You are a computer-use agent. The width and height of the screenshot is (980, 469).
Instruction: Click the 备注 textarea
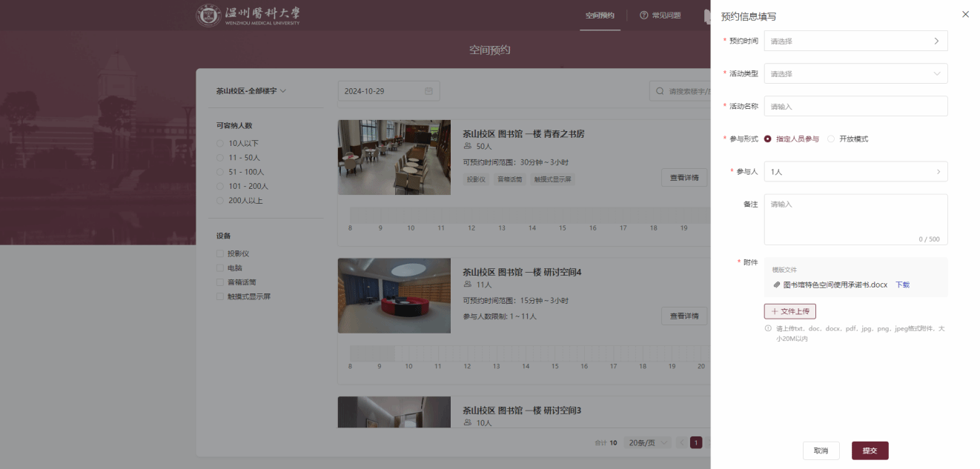(x=855, y=219)
